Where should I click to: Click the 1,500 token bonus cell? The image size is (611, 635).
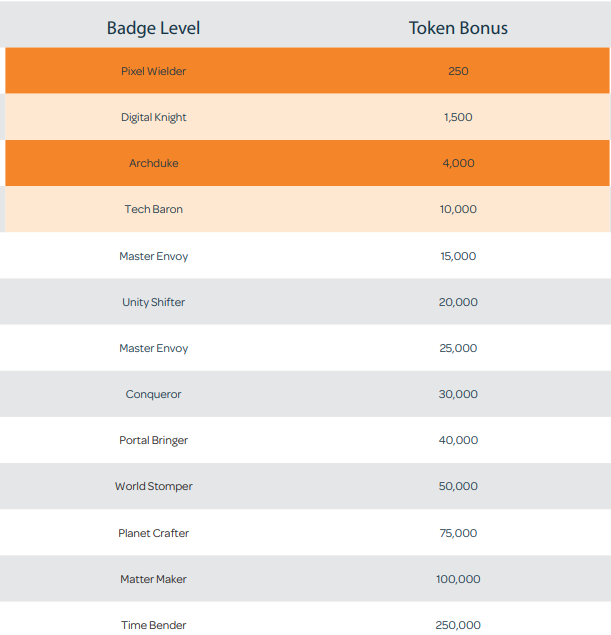tap(458, 117)
